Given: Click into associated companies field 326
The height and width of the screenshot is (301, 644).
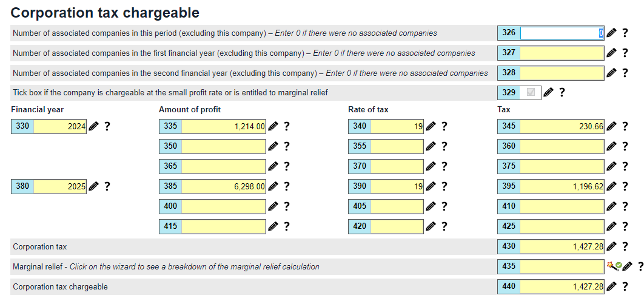Looking at the screenshot, I should coord(562,33).
